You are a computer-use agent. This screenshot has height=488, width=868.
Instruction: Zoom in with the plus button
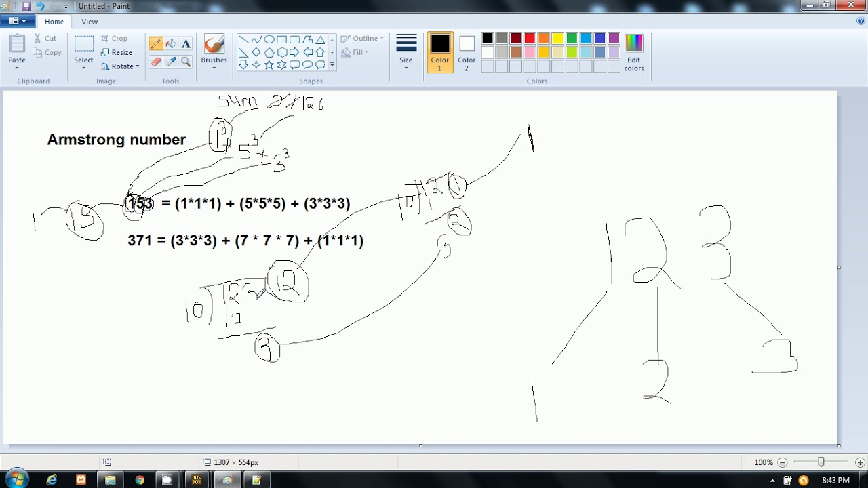point(860,462)
